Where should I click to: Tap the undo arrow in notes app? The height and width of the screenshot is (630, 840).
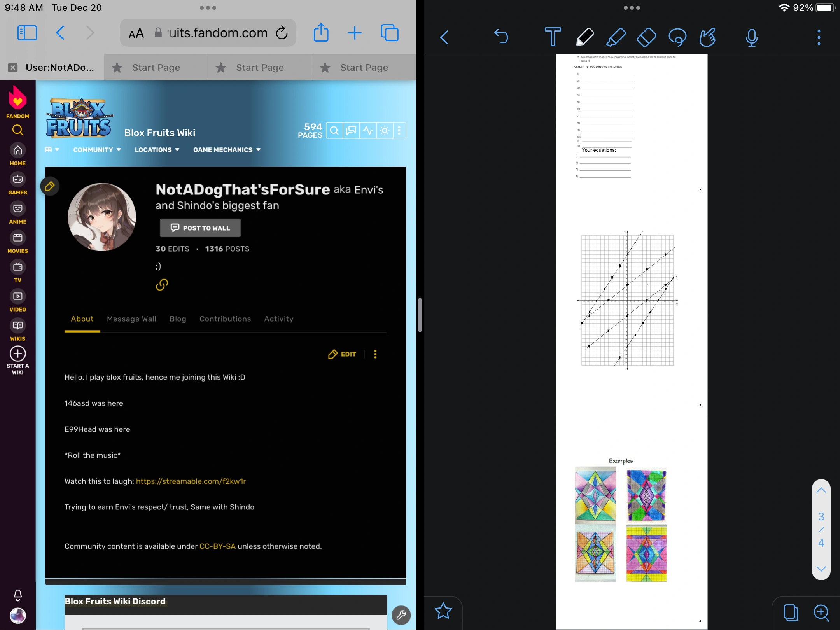[x=501, y=37]
